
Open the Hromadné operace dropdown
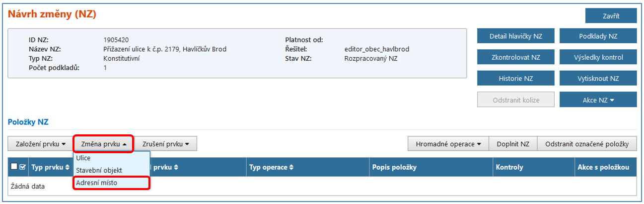coord(448,144)
